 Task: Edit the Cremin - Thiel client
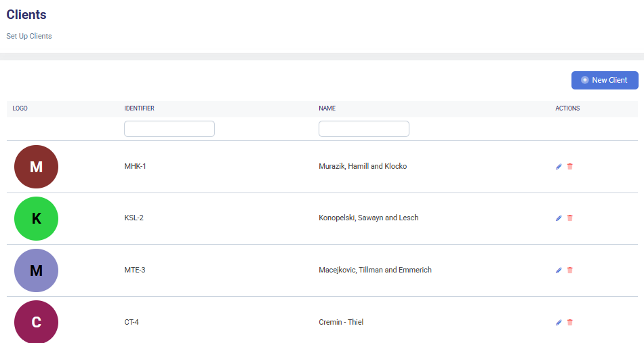pos(559,323)
